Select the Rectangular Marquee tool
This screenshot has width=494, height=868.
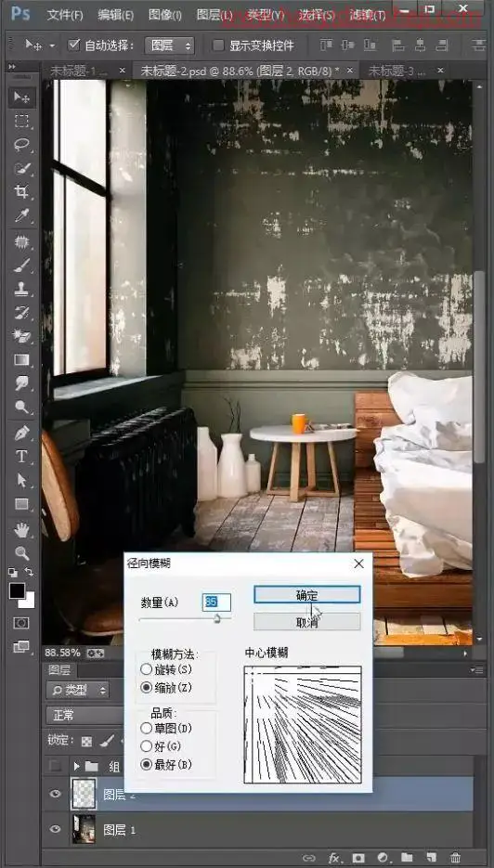pos(21,122)
